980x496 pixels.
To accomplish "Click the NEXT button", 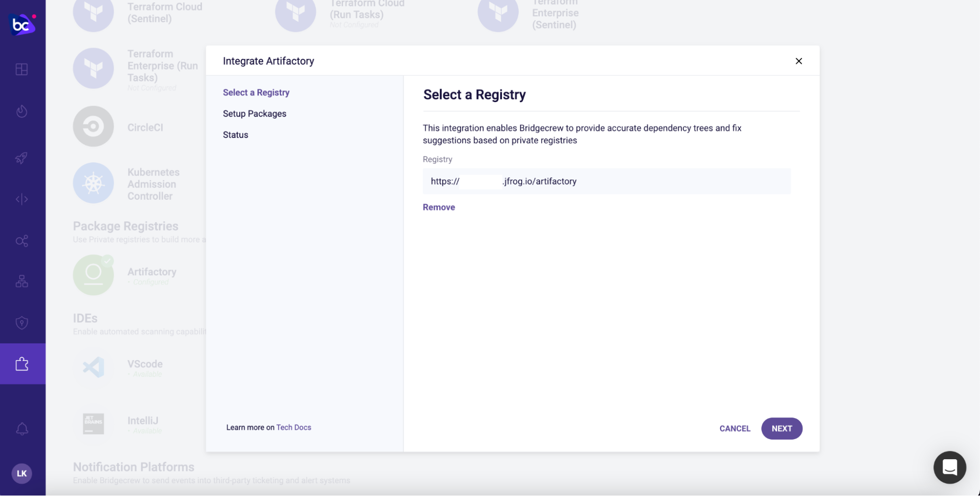I will tap(781, 428).
